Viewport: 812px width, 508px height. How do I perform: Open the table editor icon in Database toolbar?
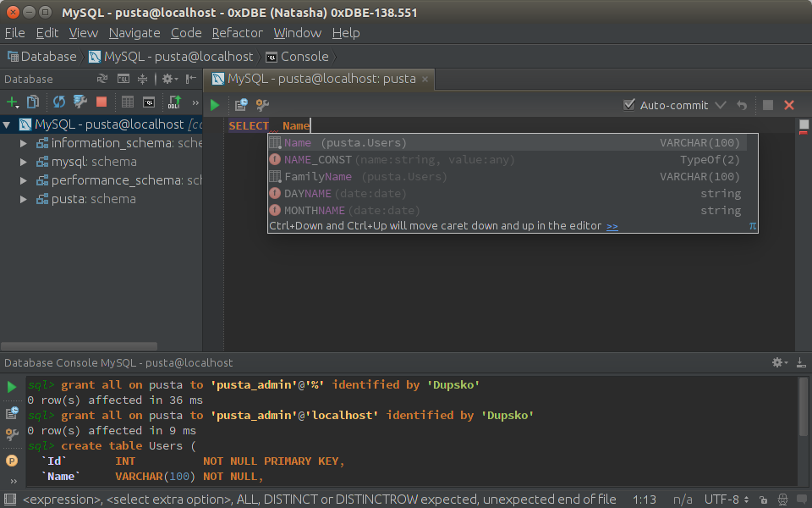click(x=128, y=102)
